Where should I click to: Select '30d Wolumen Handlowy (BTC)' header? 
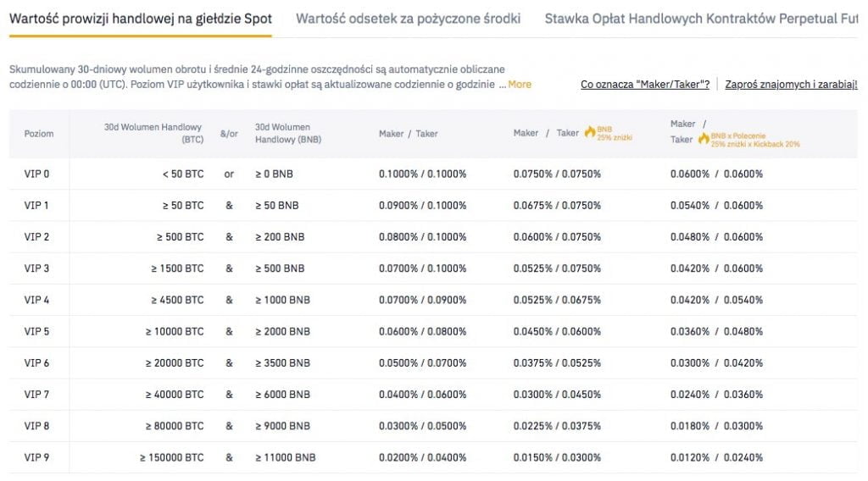153,133
